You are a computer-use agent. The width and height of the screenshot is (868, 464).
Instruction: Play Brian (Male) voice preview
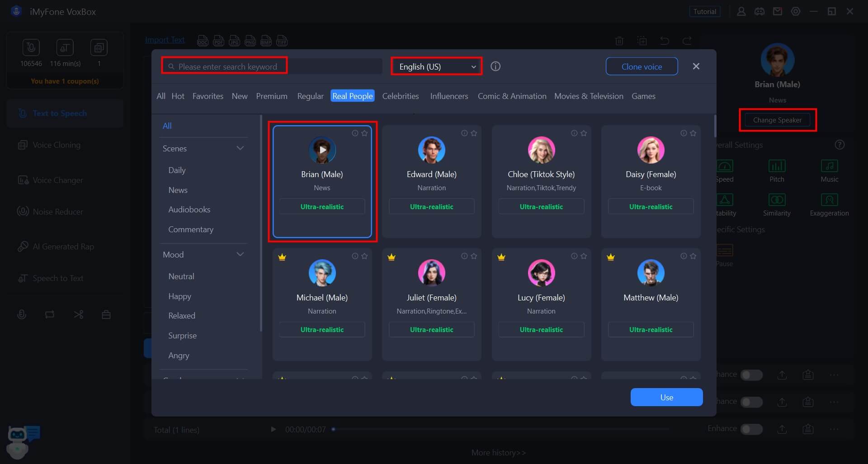[322, 150]
